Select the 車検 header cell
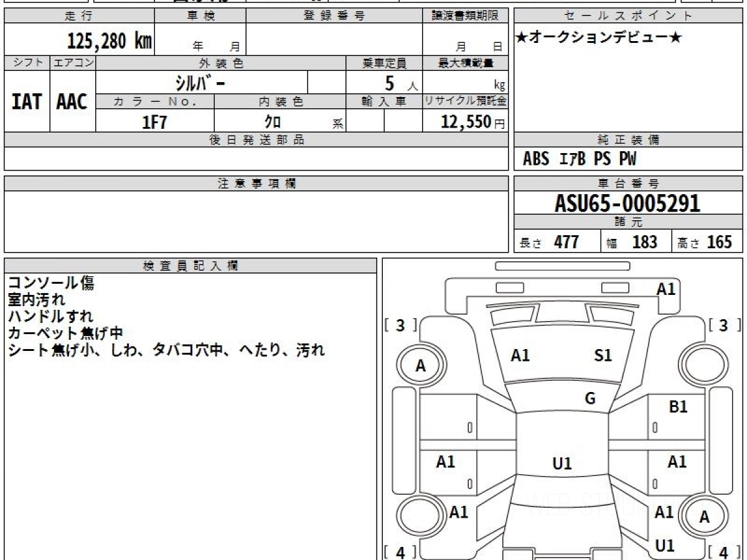The height and width of the screenshot is (560, 747). coord(200,16)
